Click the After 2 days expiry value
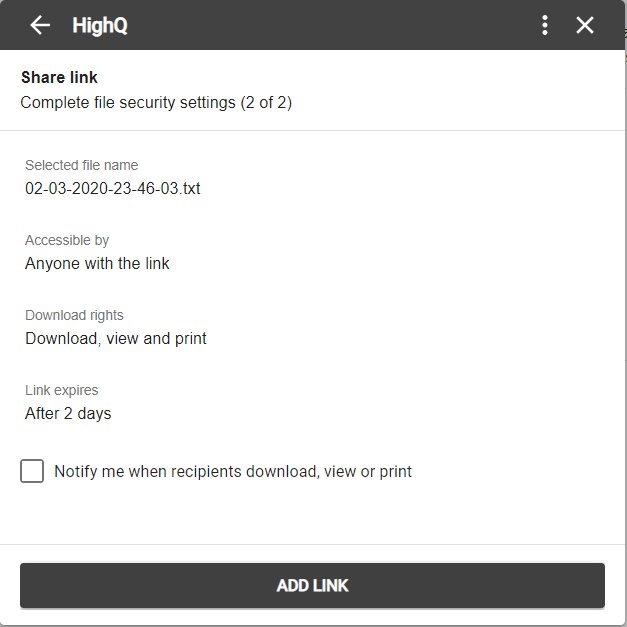The width and height of the screenshot is (627, 627). click(68, 413)
